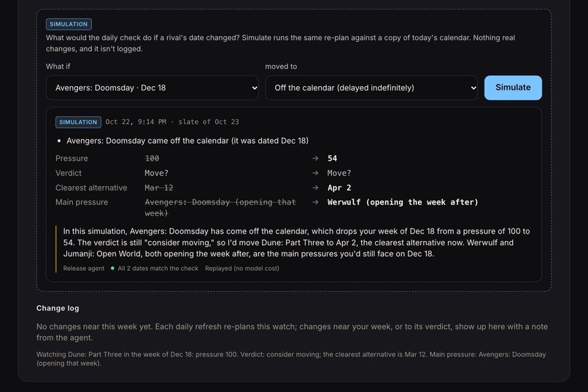Click the struck-through pressure value 100

[x=152, y=158]
